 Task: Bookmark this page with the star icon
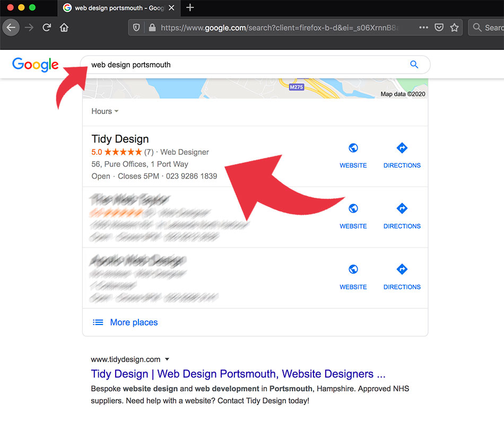click(455, 27)
